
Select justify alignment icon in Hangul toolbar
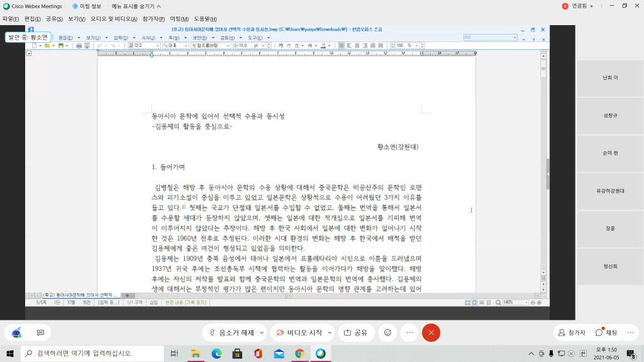(x=341, y=45)
